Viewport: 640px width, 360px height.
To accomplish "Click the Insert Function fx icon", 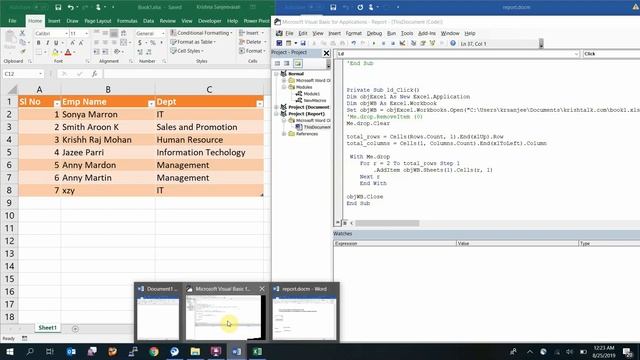I will (x=95, y=74).
